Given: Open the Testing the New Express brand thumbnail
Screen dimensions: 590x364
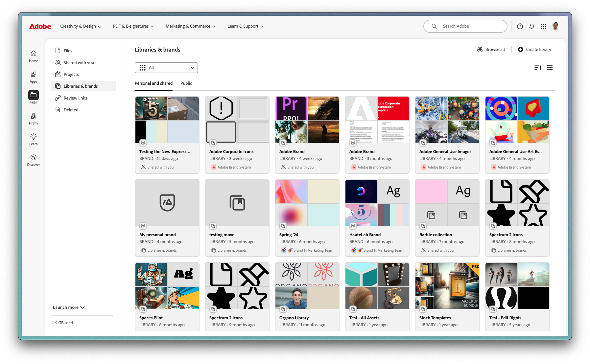Looking at the screenshot, I should pos(167,120).
